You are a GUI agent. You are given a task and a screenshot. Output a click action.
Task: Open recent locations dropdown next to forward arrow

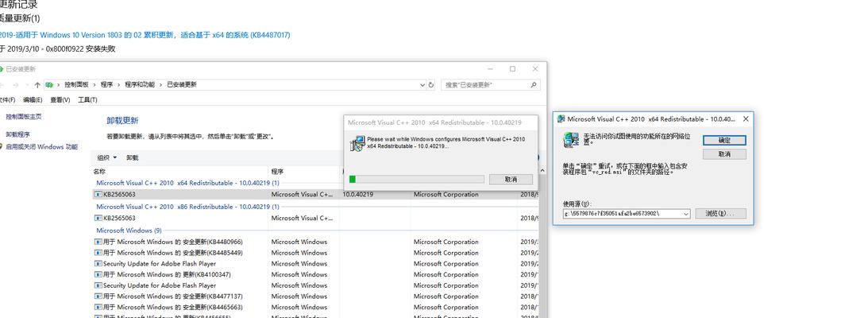[x=25, y=85]
